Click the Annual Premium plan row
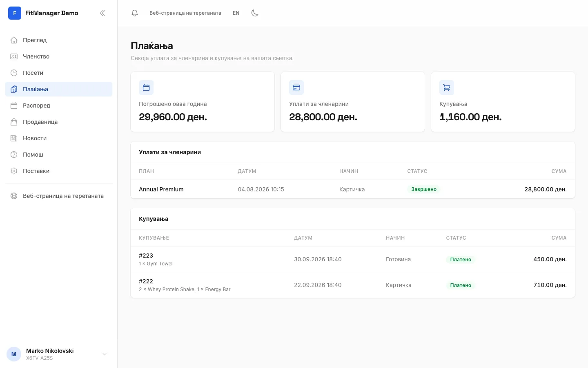 353,189
